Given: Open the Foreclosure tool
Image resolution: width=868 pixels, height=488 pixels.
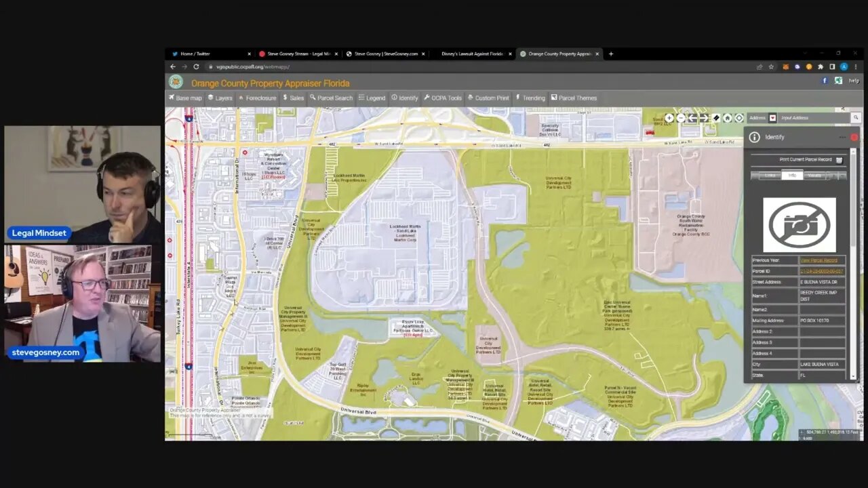Looking at the screenshot, I should [x=257, y=98].
